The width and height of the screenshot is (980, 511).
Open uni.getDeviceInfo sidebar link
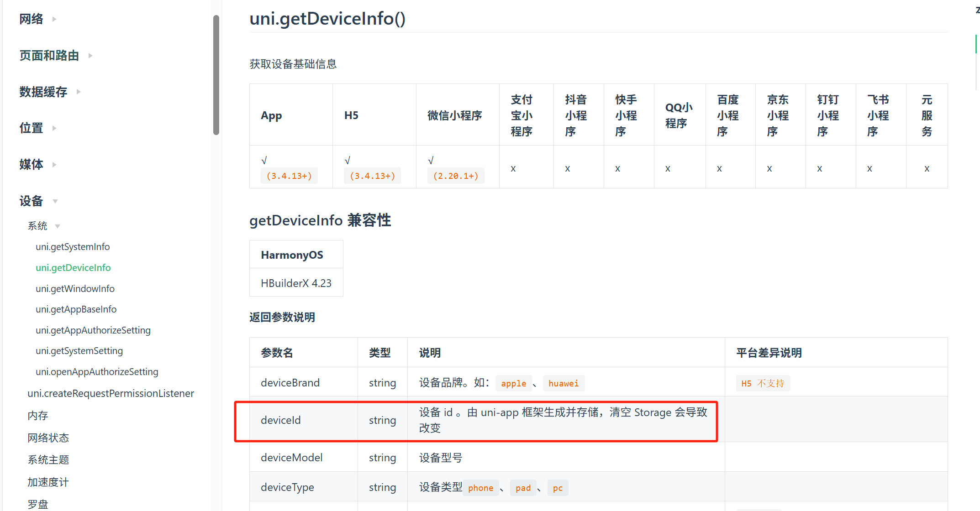click(x=73, y=268)
